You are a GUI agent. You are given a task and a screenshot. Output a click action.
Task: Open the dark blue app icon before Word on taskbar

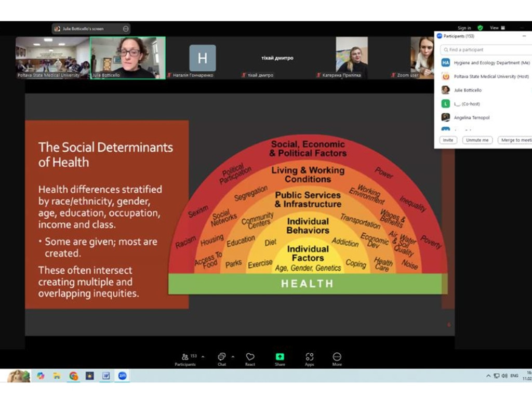[x=89, y=376]
